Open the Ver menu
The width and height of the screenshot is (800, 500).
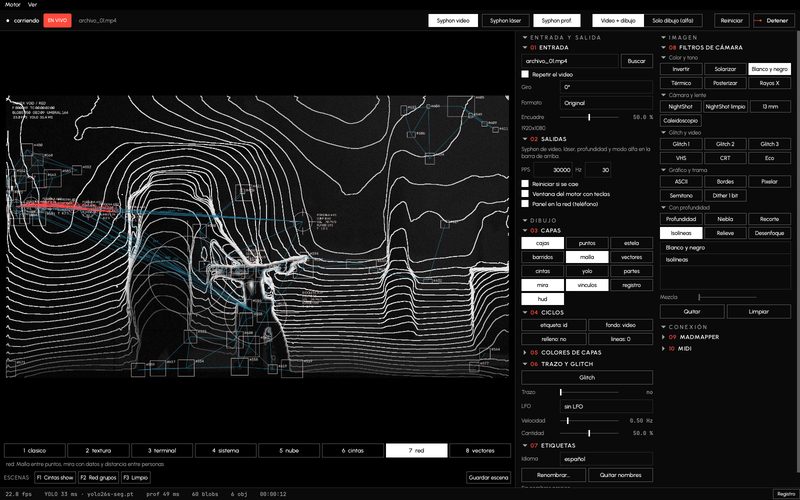point(33,5)
